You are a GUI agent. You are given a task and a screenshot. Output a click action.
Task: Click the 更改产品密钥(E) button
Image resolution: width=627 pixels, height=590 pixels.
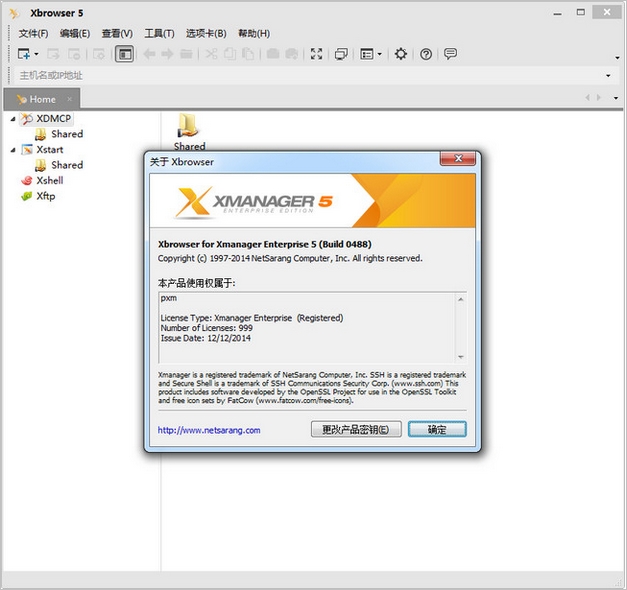[x=356, y=429]
